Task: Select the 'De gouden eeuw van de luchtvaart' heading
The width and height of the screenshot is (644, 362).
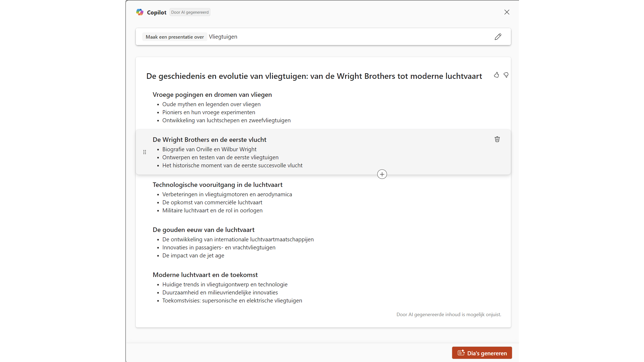Action: coord(203,230)
